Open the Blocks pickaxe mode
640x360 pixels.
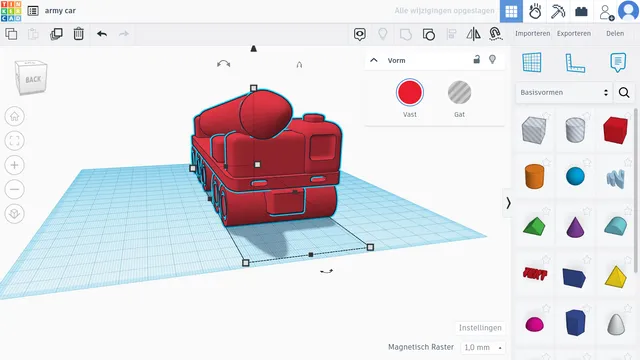pos(558,11)
